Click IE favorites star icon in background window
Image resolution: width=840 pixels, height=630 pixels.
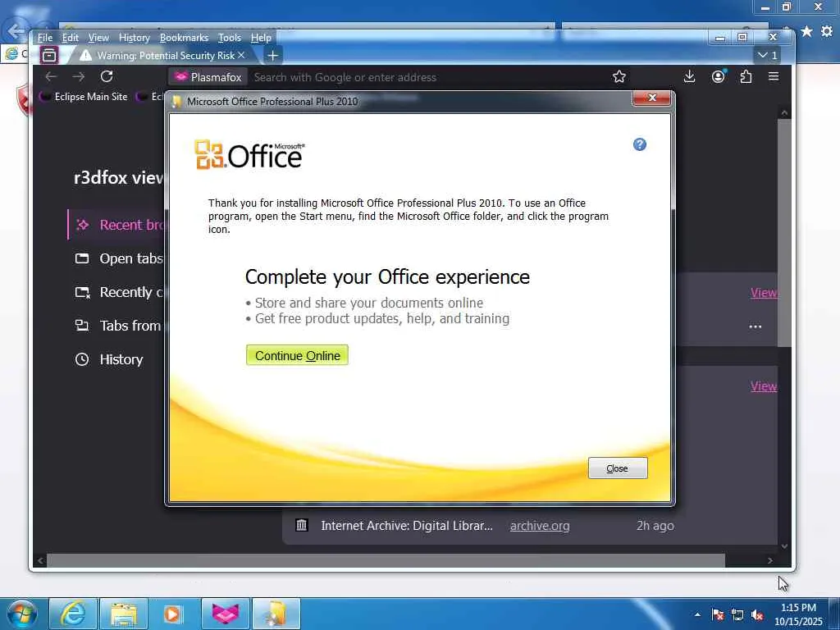807,32
